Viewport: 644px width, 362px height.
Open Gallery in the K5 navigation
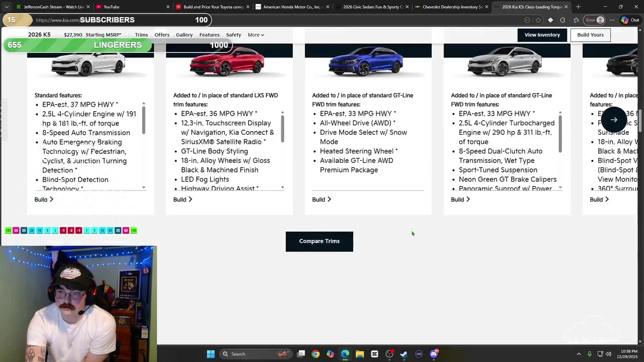[184, 35]
